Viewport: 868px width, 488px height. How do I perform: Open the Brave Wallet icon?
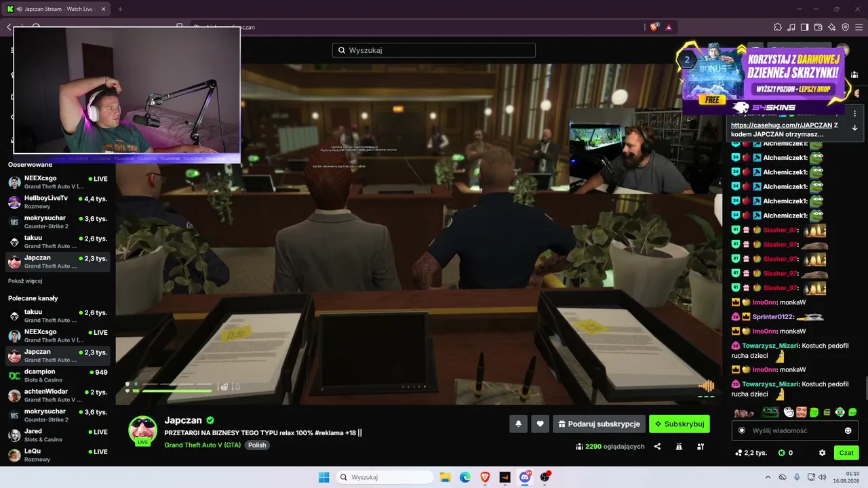click(818, 27)
